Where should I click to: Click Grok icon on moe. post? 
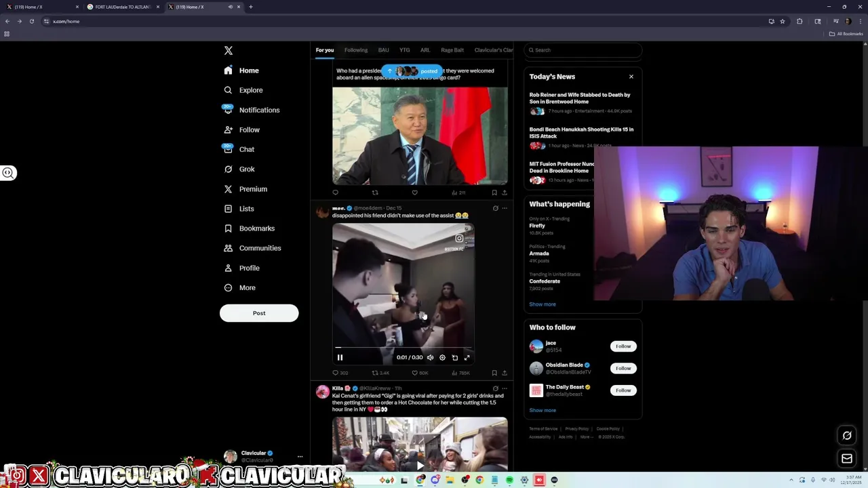pos(496,208)
